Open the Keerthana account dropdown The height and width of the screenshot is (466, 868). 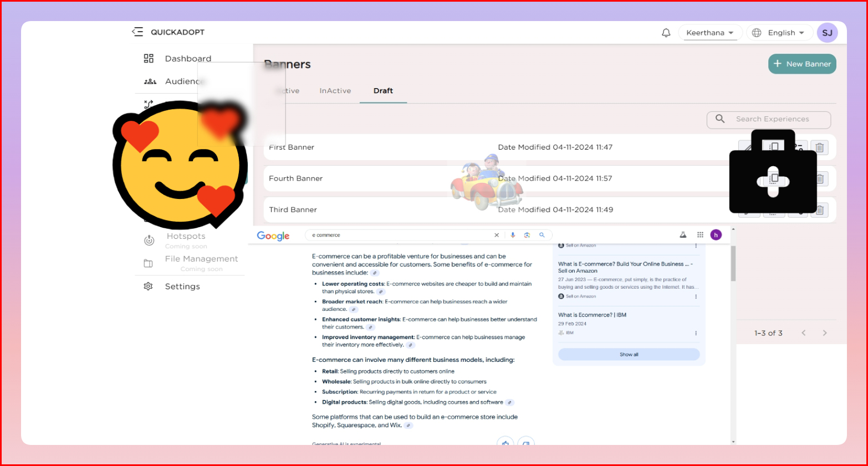[x=710, y=33]
